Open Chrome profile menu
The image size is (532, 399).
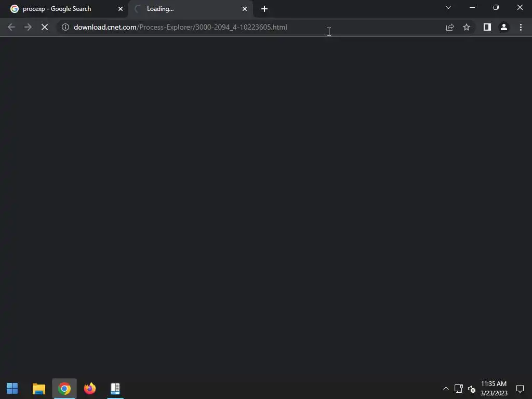[504, 27]
